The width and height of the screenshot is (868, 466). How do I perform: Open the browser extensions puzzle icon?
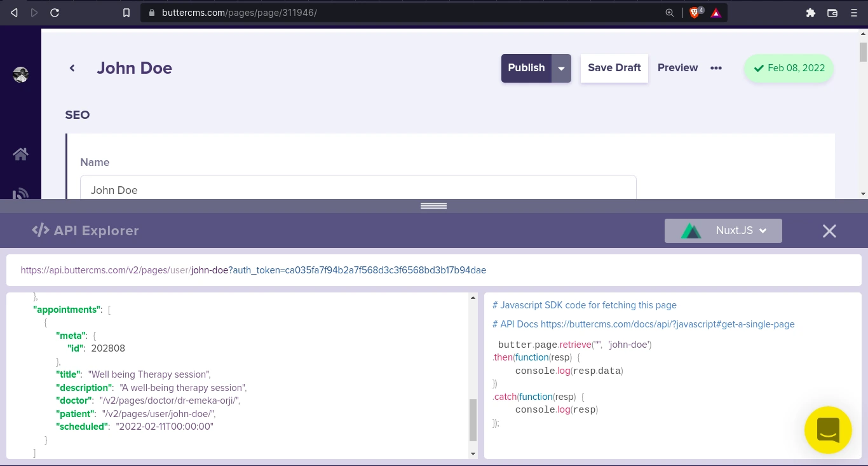click(x=811, y=13)
